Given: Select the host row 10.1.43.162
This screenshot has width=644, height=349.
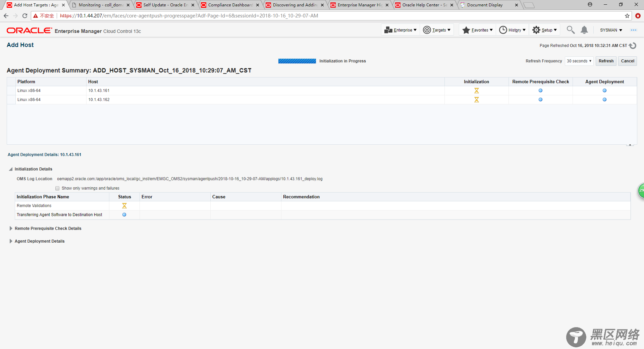Looking at the screenshot, I should pos(322,100).
